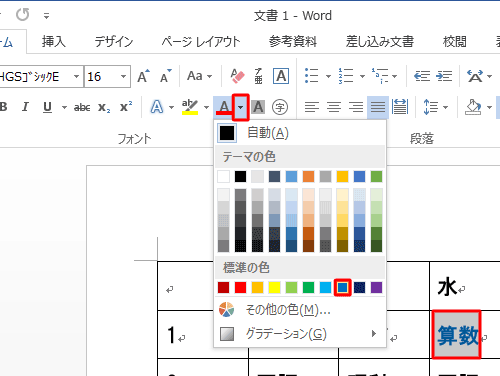Image resolution: width=500 pixels, height=376 pixels.
Task: Increase the paragraph indent
Action: point(444,76)
